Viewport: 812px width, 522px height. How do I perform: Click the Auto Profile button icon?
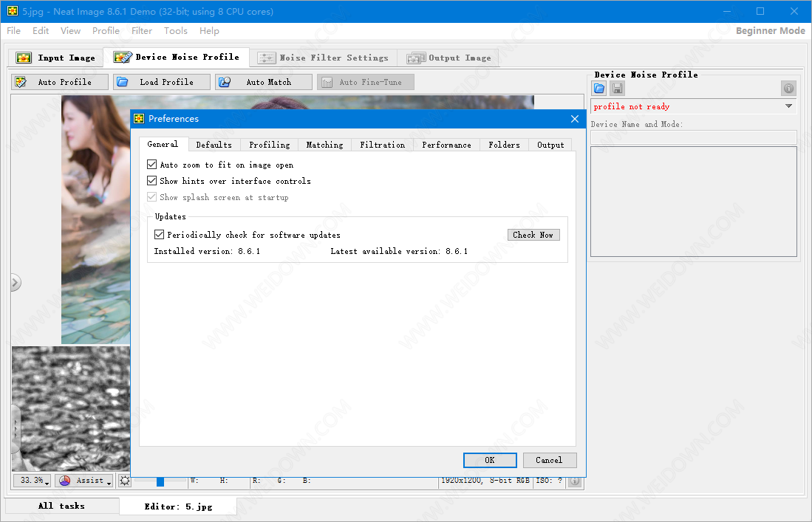tap(21, 82)
